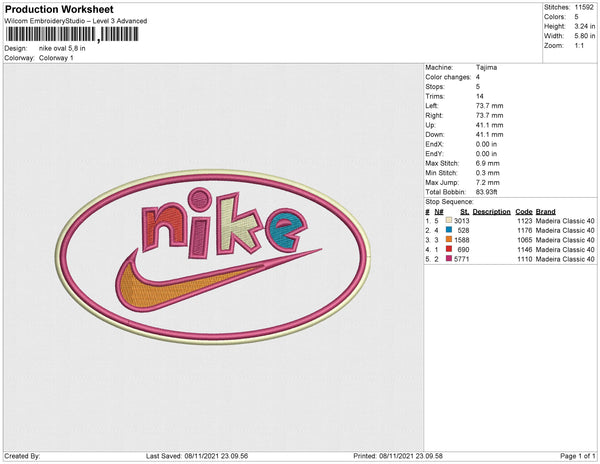Select the thread code '1065'
600x464 pixels.
[525, 240]
